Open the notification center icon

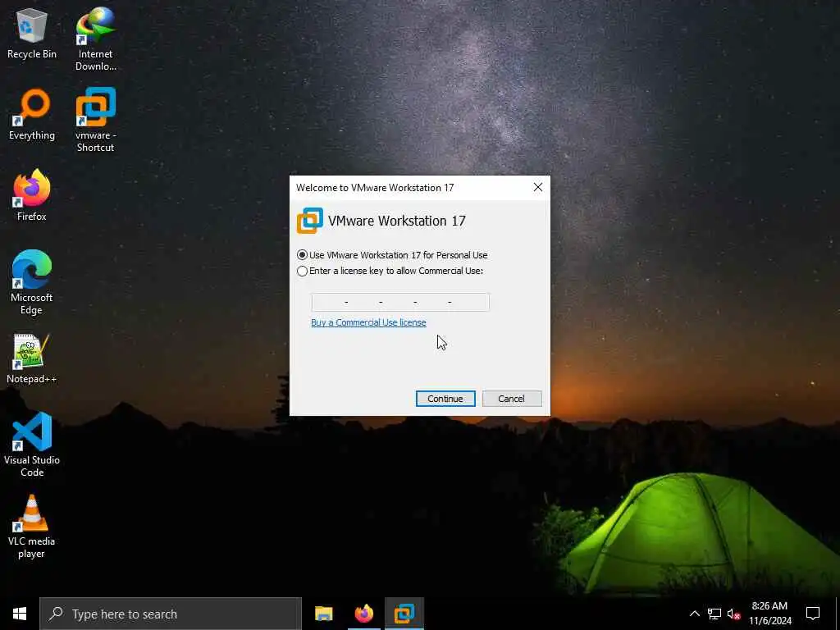pos(813,614)
